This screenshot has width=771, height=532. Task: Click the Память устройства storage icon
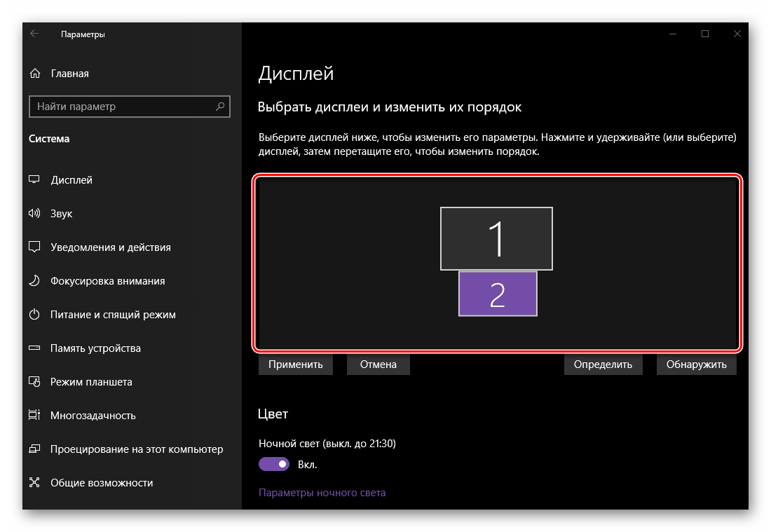tap(34, 348)
